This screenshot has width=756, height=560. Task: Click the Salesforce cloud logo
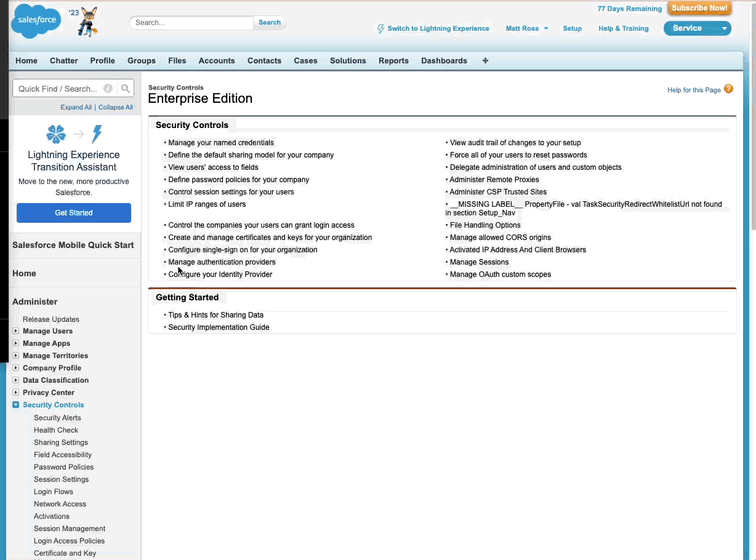[x=37, y=21]
